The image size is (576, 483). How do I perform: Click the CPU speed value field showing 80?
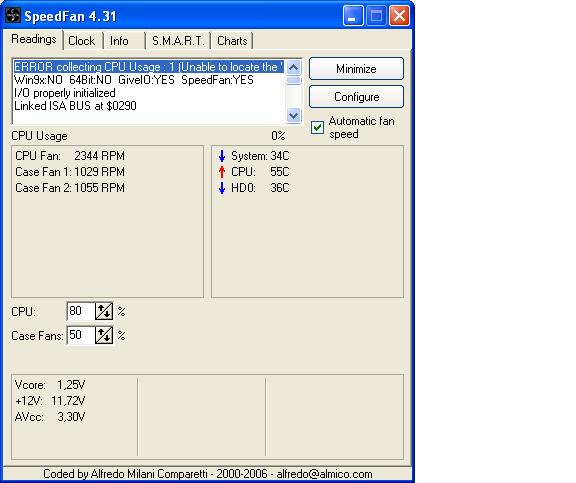click(81, 311)
